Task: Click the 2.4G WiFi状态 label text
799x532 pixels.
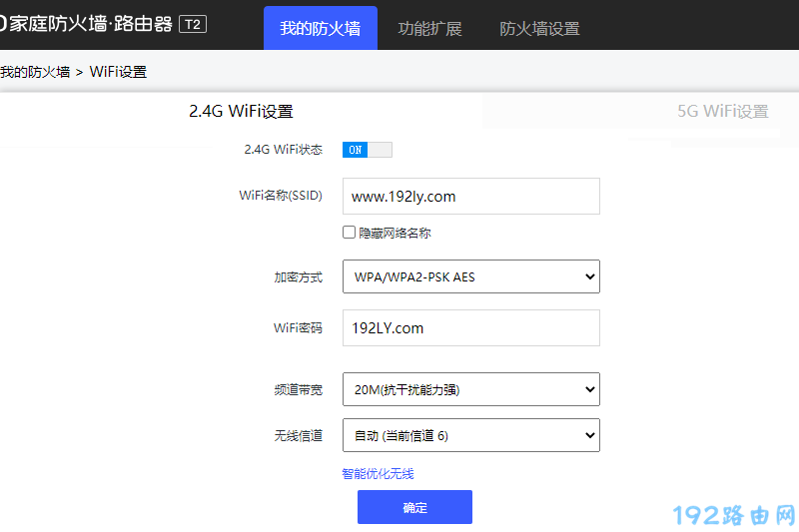Action: 283,150
